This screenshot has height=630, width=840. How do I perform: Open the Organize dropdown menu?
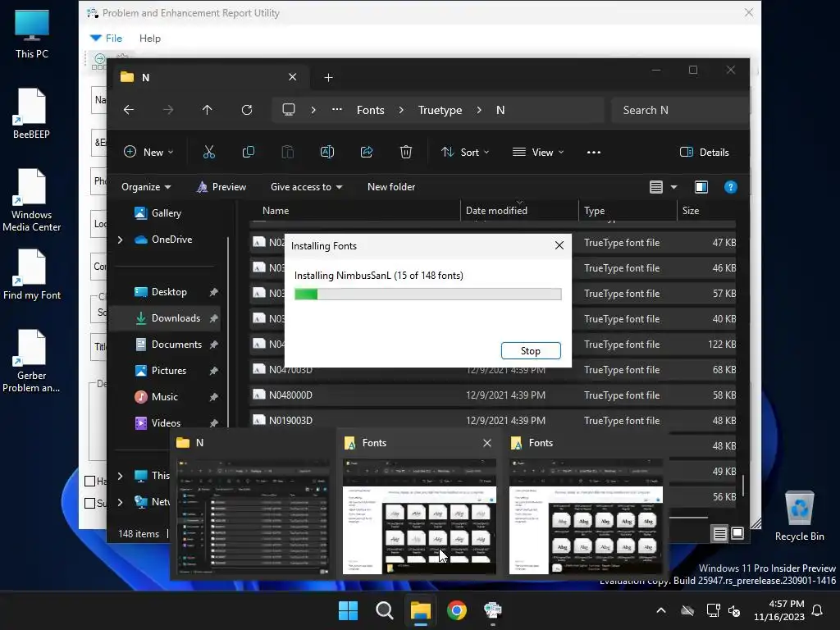click(146, 187)
